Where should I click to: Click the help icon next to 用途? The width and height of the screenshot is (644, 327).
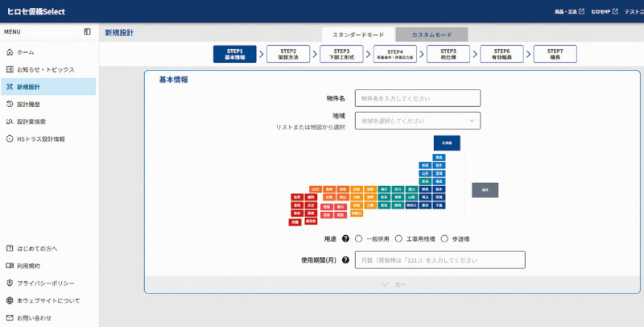(345, 238)
